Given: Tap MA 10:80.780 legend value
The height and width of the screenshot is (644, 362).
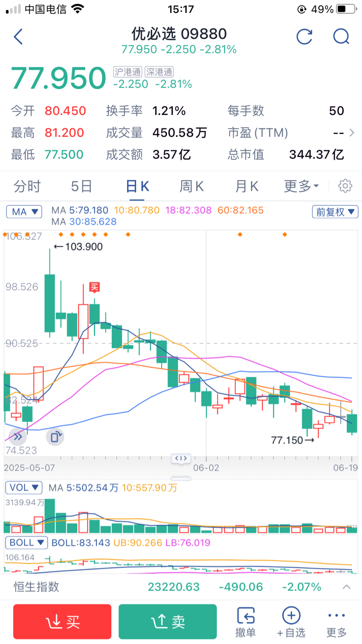Looking at the screenshot, I should click(136, 211).
